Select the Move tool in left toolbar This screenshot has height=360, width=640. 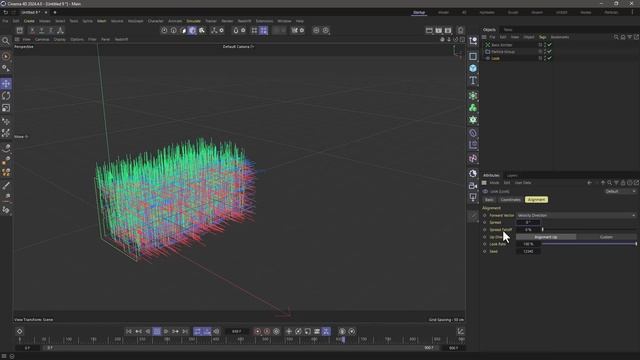tap(6, 84)
